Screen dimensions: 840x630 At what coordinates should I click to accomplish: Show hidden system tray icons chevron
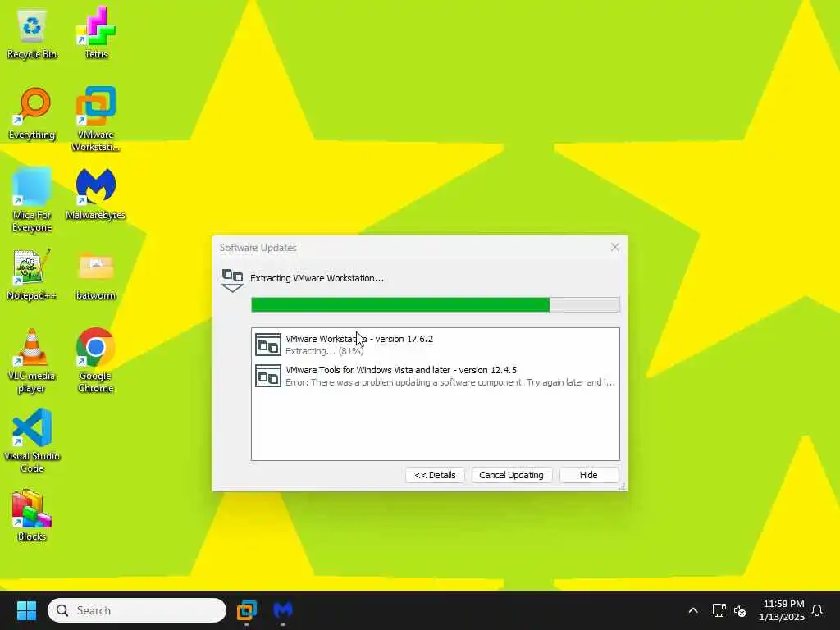coord(692,610)
